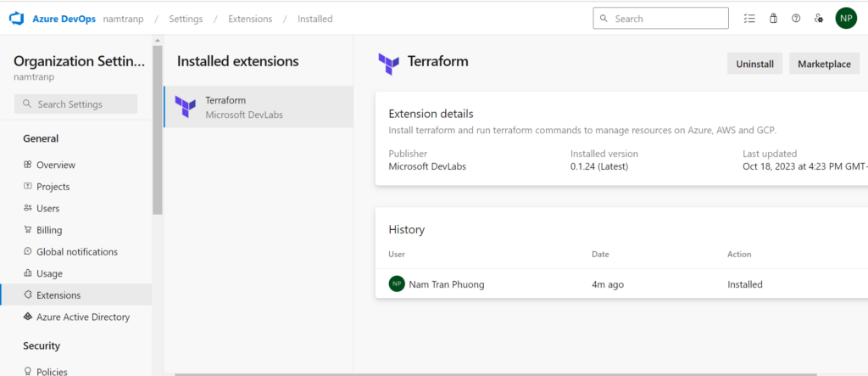Image resolution: width=868 pixels, height=376 pixels.
Task: Open the NP account avatar
Action: [846, 18]
